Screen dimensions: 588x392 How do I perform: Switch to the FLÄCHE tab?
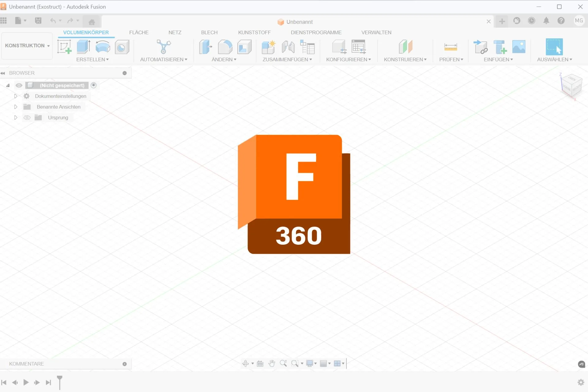[139, 32]
